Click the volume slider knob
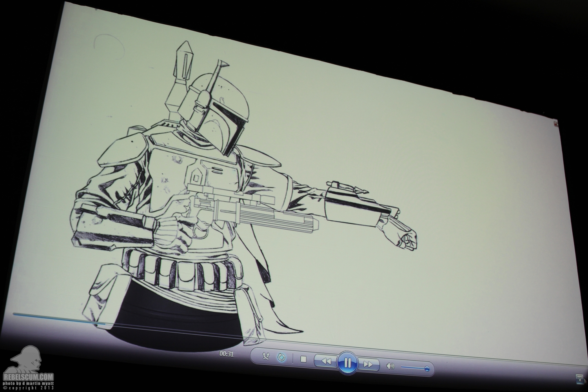The height and width of the screenshot is (392, 588). click(427, 369)
